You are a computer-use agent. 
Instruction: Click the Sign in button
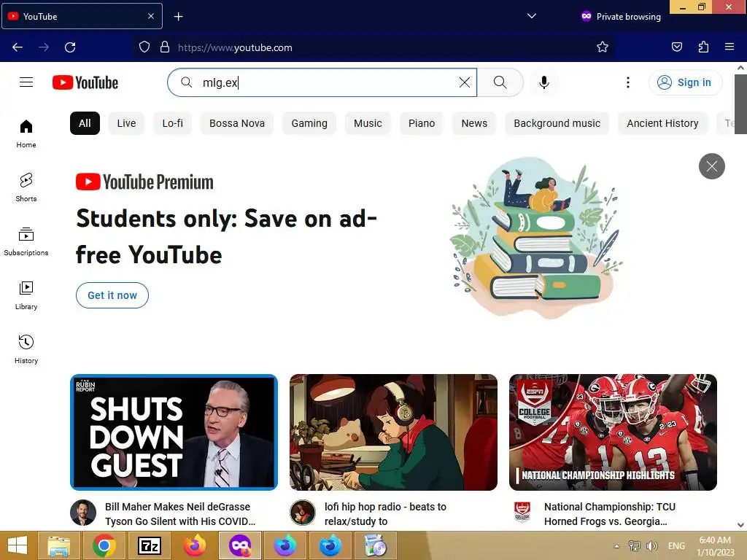click(x=685, y=82)
